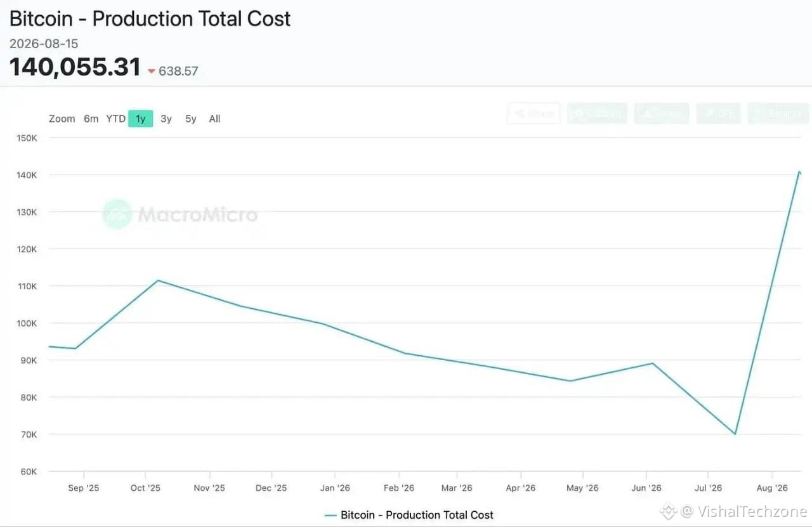Click the 150K y-axis label
Image resolution: width=812 pixels, height=527 pixels.
point(27,138)
